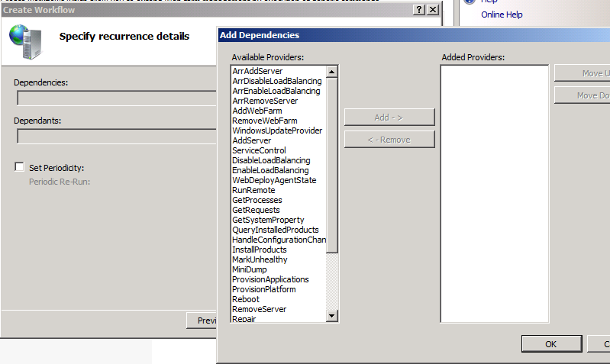This screenshot has height=364, width=610.
Task: Select EnableLoadBalancing provider
Action: point(270,170)
